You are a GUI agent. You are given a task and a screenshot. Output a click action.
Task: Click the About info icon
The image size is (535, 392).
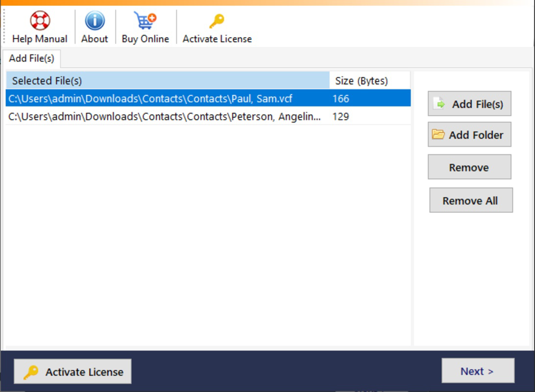click(95, 21)
